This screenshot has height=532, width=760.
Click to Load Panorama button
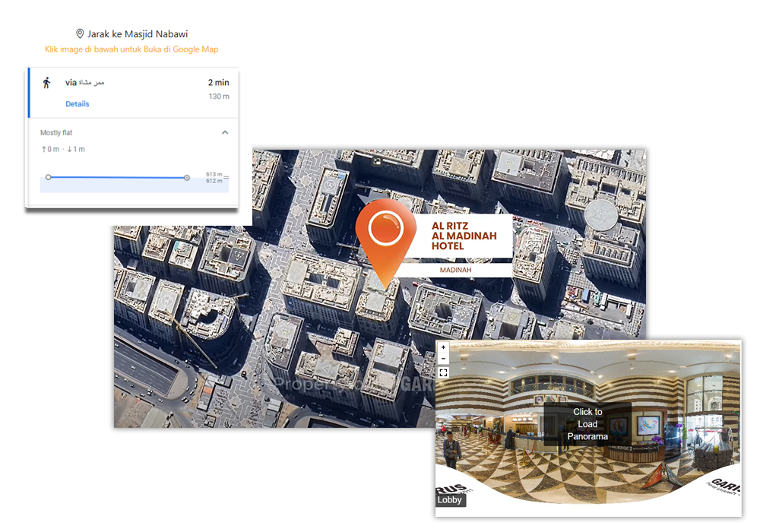[x=587, y=424]
